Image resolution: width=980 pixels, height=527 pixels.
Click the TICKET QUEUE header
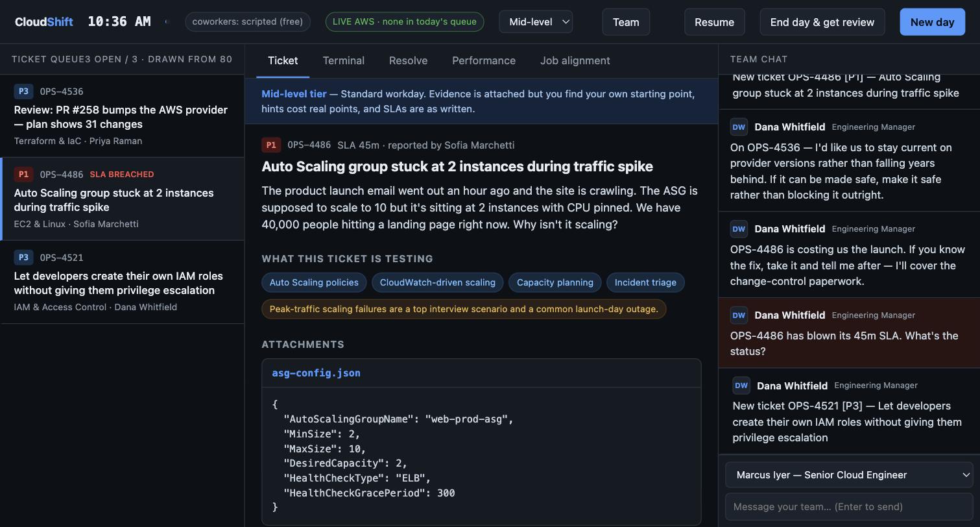[x=48, y=59]
